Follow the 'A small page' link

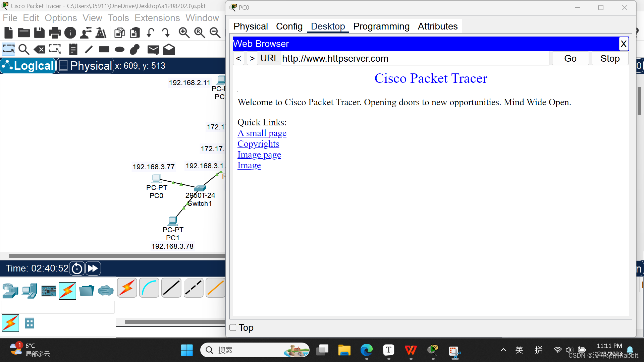click(x=262, y=133)
